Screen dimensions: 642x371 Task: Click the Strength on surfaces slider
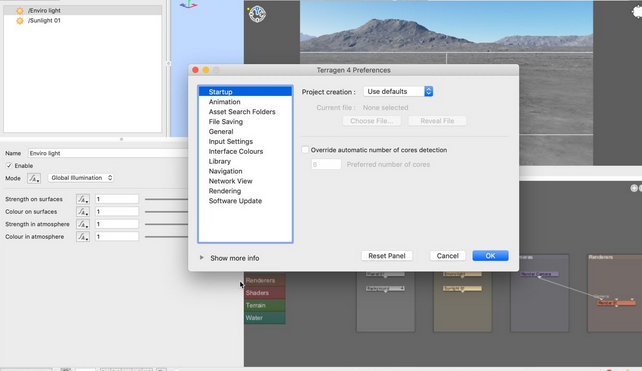tap(166, 199)
